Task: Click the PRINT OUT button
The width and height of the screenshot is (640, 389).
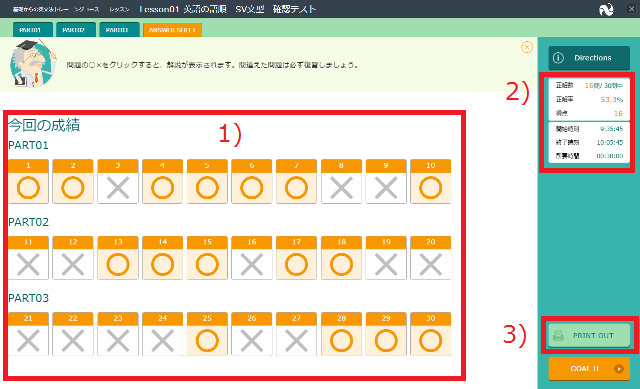Action: [589, 336]
